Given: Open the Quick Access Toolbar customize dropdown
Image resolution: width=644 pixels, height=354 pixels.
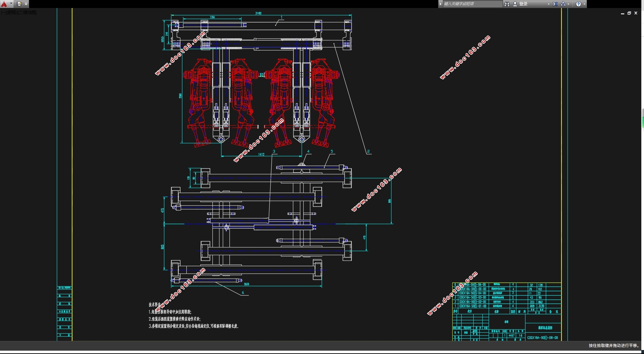Looking at the screenshot, I should point(26,4).
